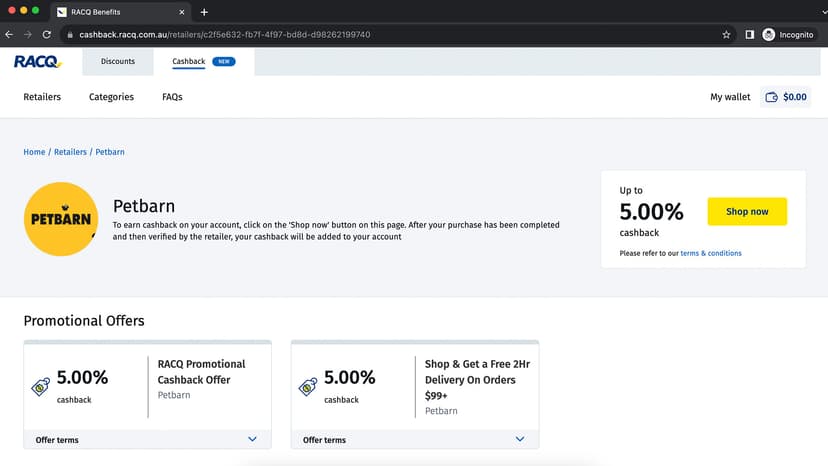The image size is (828, 466).
Task: Click the Incognito profile icon
Action: point(769,35)
